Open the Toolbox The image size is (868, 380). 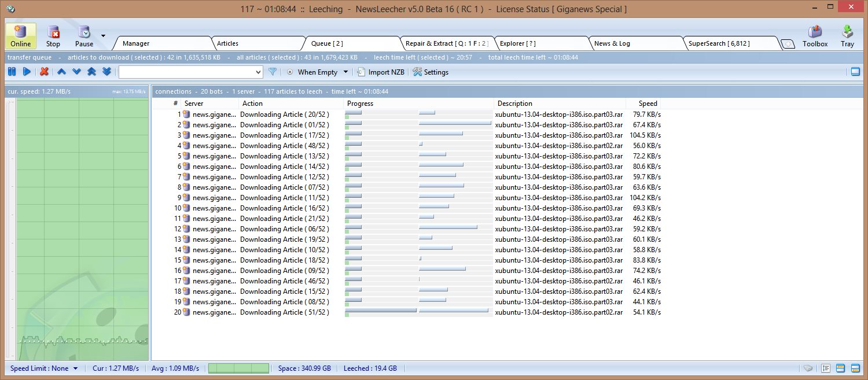pos(815,36)
